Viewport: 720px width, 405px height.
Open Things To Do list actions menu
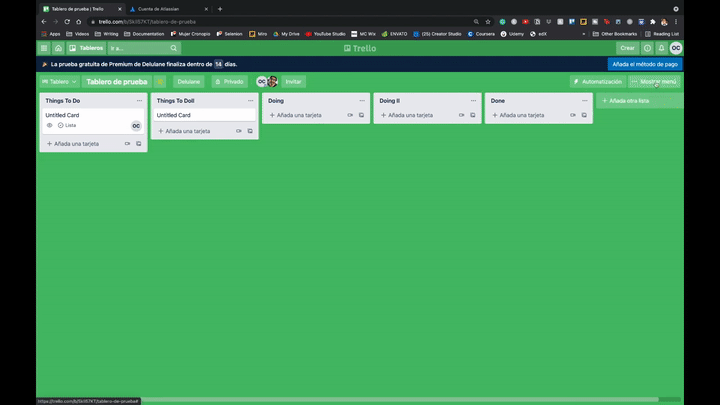[x=139, y=101]
